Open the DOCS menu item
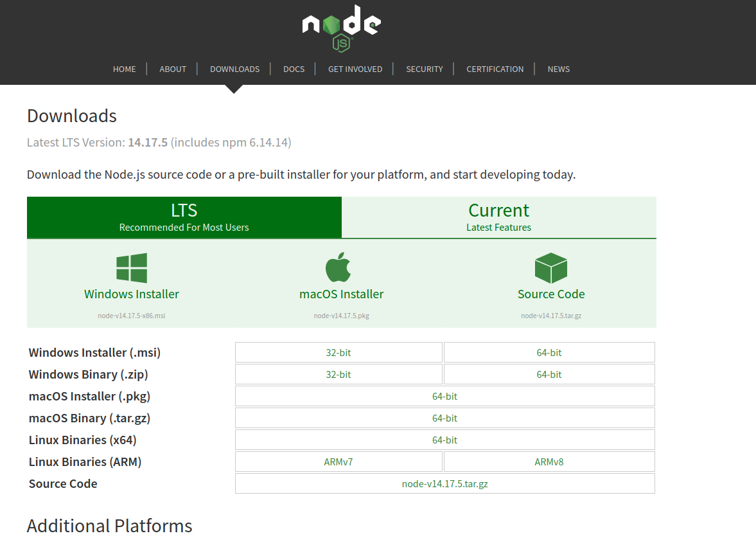 click(294, 69)
